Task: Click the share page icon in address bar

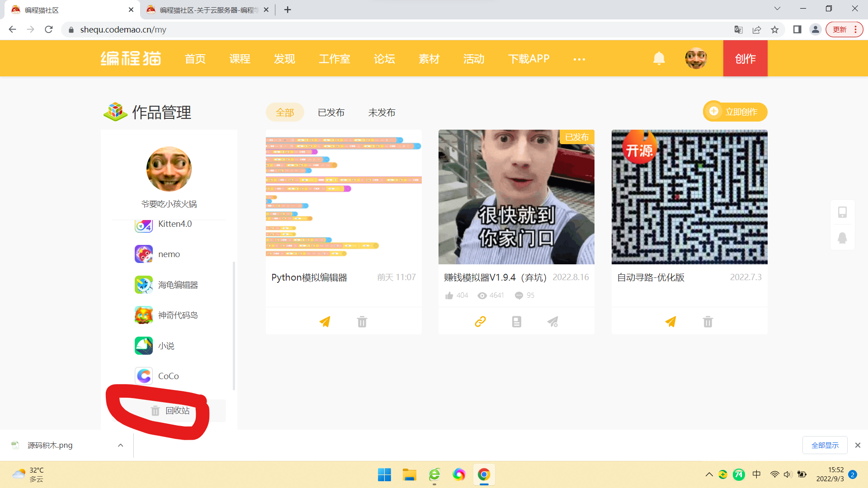Action: pos(757,30)
